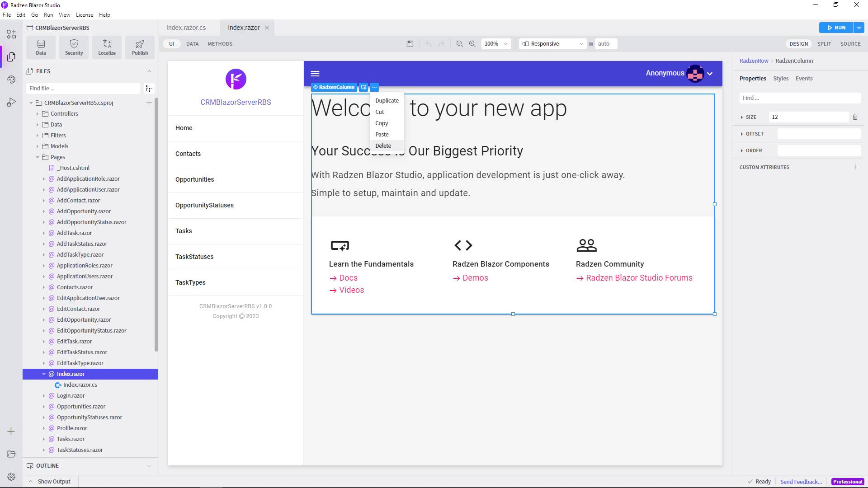868x488 pixels.
Task: Expand the OUTLINE panel
Action: (x=149, y=466)
